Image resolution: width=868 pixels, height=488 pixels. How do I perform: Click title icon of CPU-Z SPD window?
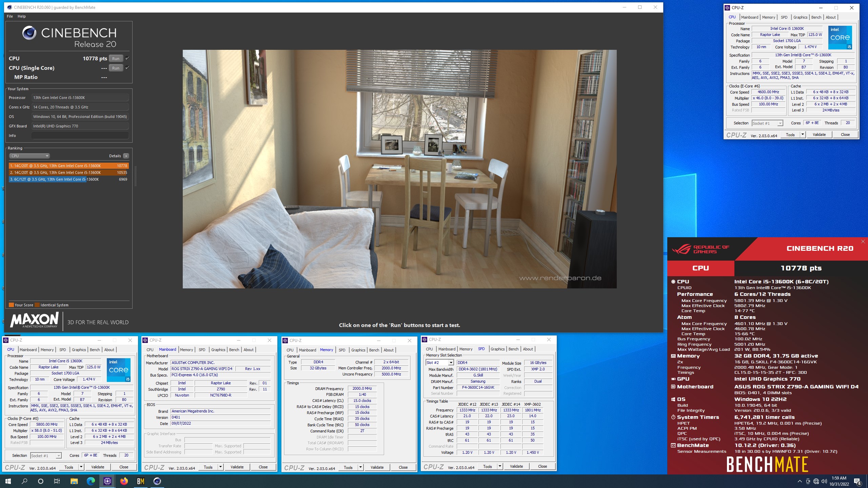coord(425,340)
